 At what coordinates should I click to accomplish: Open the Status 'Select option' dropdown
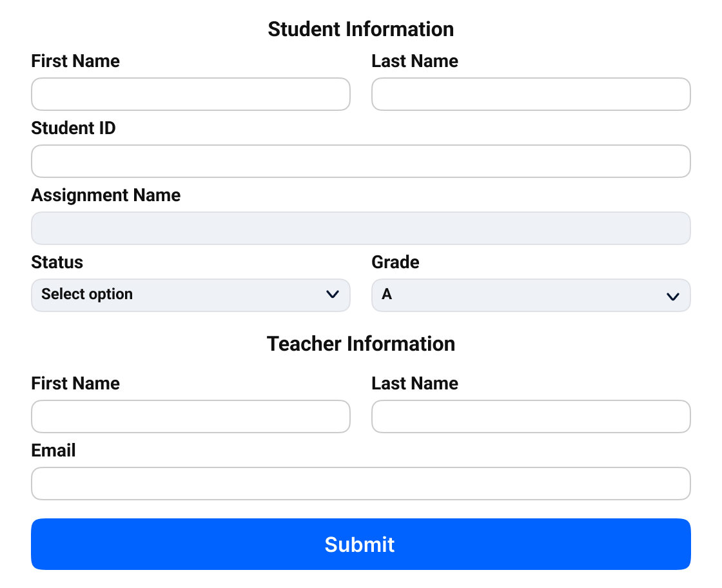pos(191,295)
